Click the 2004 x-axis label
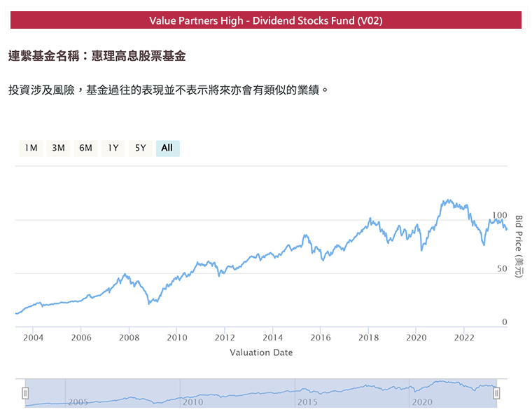Viewport: 532px width, 412px height. point(33,338)
